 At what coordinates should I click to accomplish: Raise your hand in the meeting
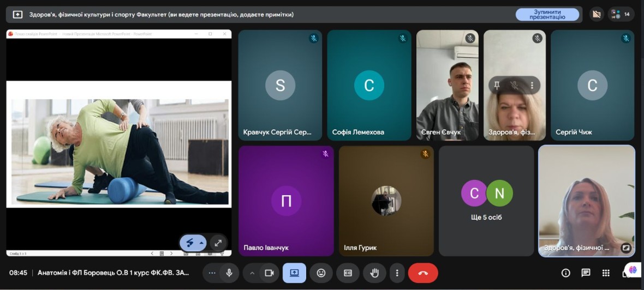tap(374, 273)
